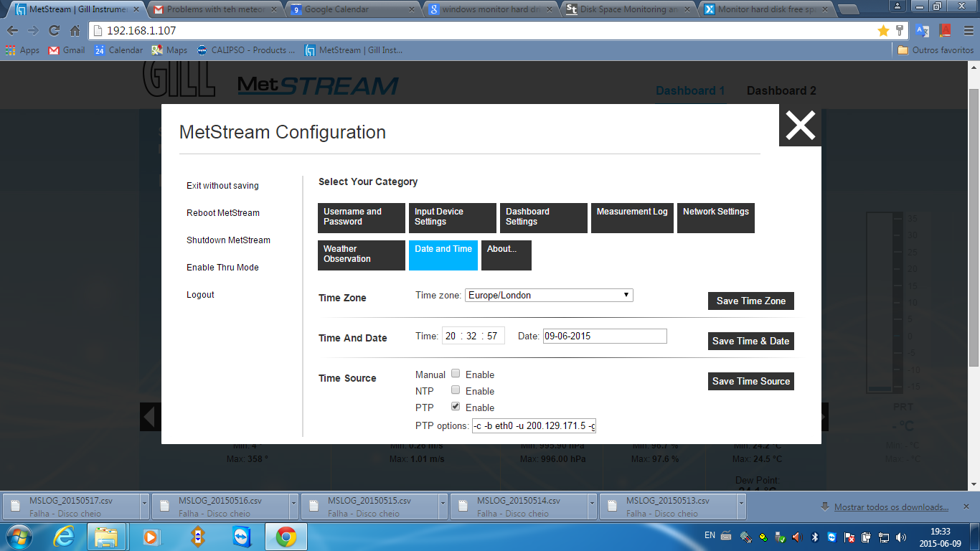Image resolution: width=980 pixels, height=551 pixels.
Task: Bookmark this page with the star icon
Action: (x=883, y=31)
